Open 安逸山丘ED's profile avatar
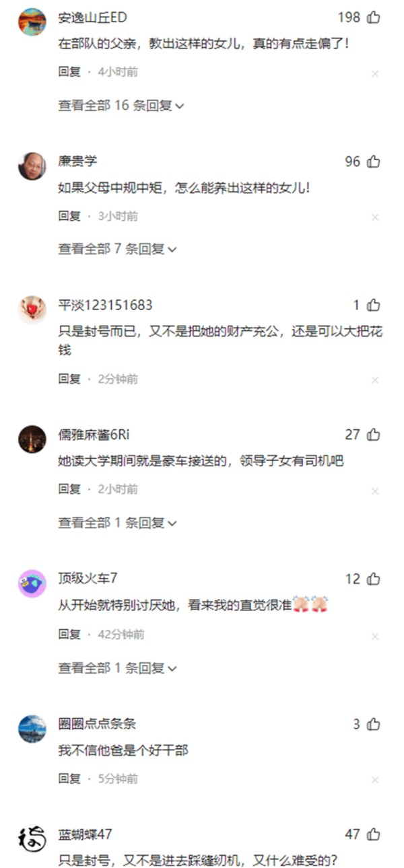Viewport: 404px width, 868px height. [x=32, y=22]
